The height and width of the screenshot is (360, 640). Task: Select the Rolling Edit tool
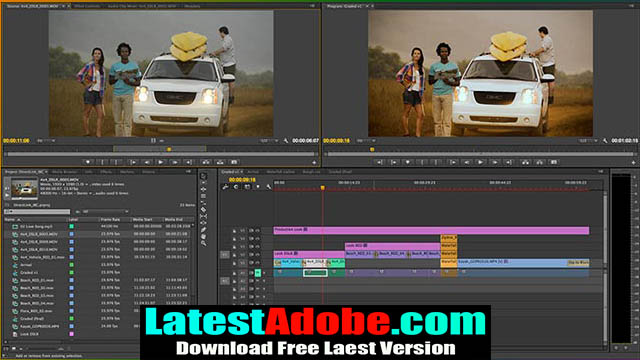click(x=203, y=196)
